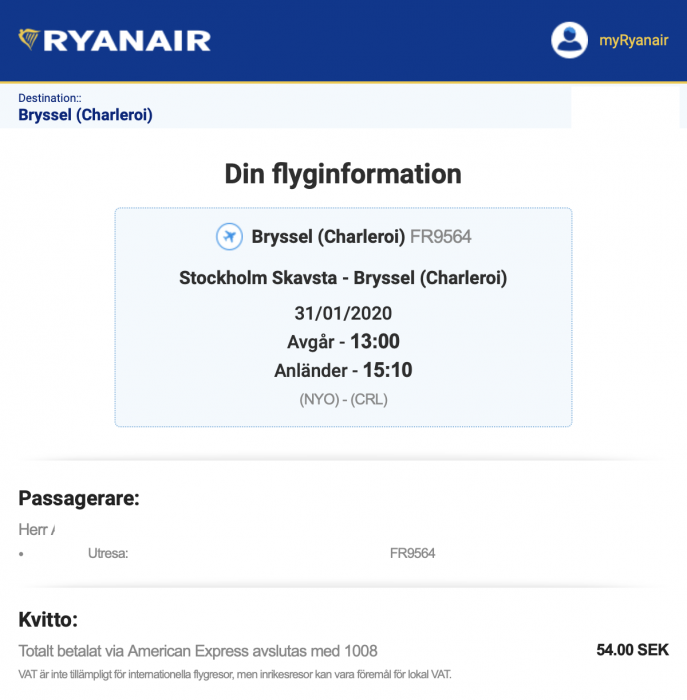Click the Avgår departure time 13:00
Screen dimensions: 687x700
[374, 342]
